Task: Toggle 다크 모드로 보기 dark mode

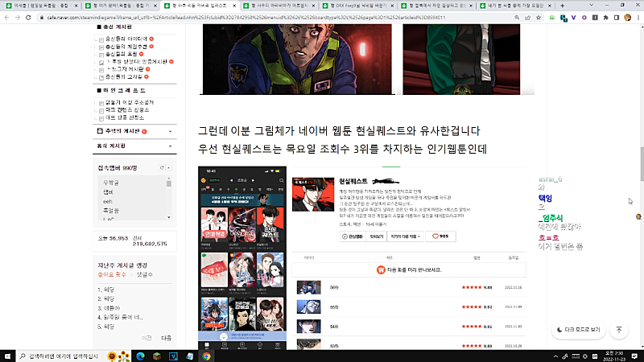Action: (x=578, y=330)
